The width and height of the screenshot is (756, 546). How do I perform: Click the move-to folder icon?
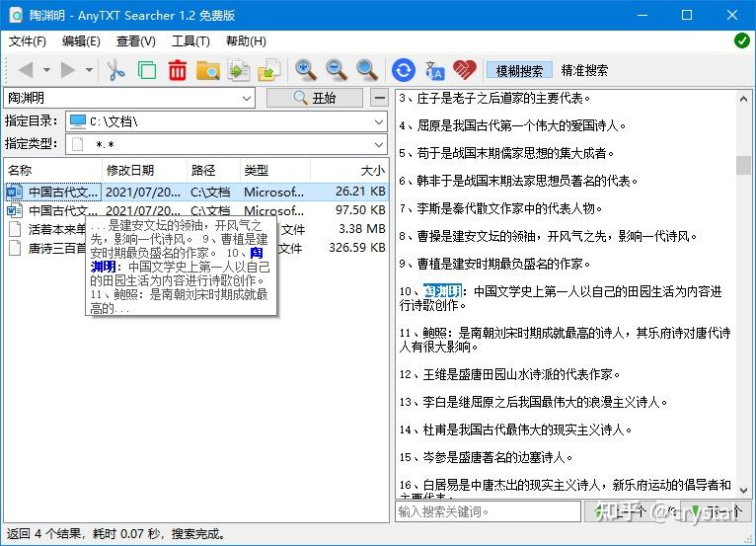coord(269,70)
